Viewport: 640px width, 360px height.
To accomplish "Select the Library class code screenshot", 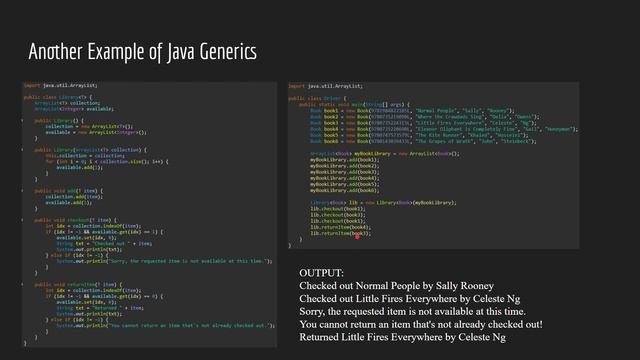I will pyautogui.click(x=149, y=214).
